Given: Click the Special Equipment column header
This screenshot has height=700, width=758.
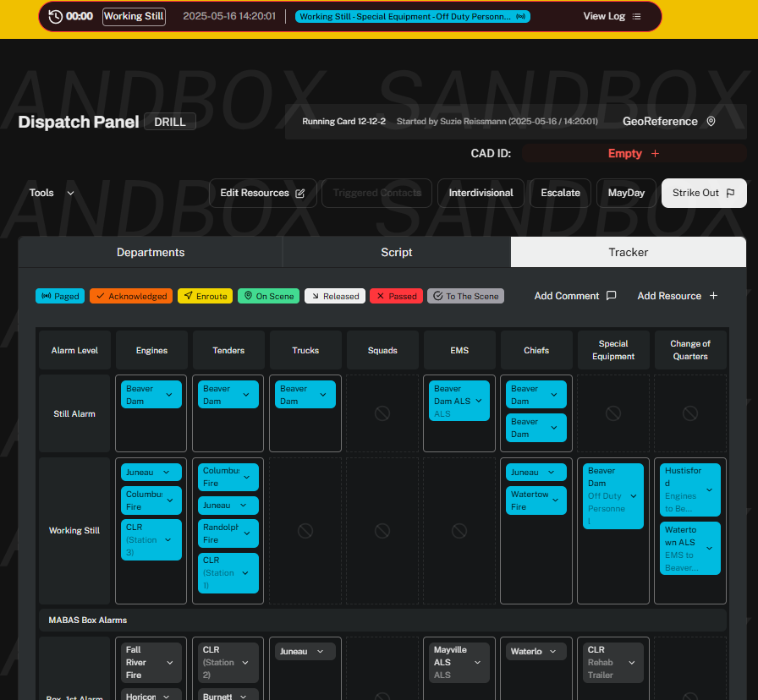Looking at the screenshot, I should [x=613, y=350].
